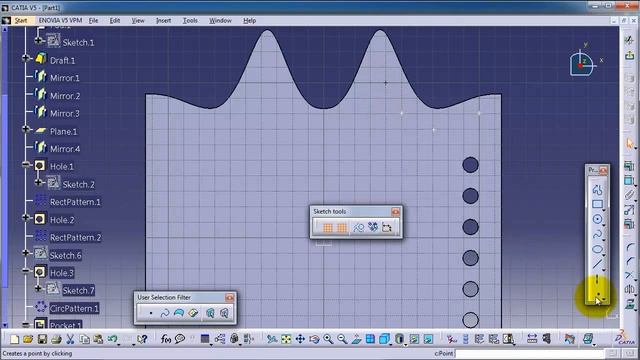This screenshot has width=640, height=360.
Task: Collapse the Hole.3 tree node
Action: coord(26,271)
